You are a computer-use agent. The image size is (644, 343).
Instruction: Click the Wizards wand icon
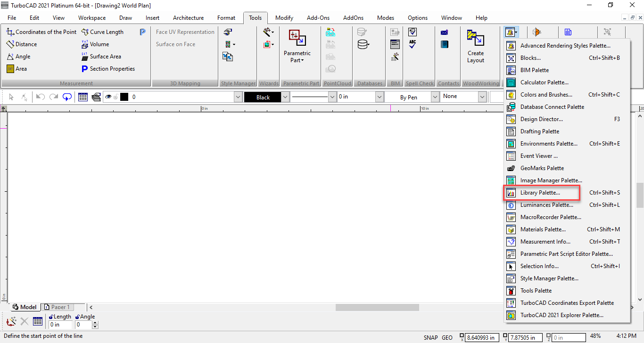click(x=267, y=32)
